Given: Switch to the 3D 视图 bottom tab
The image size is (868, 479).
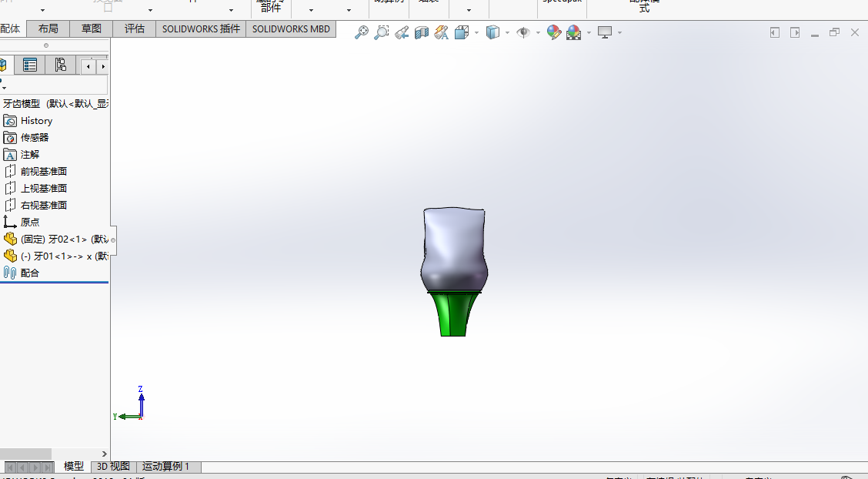Looking at the screenshot, I should pyautogui.click(x=113, y=466).
